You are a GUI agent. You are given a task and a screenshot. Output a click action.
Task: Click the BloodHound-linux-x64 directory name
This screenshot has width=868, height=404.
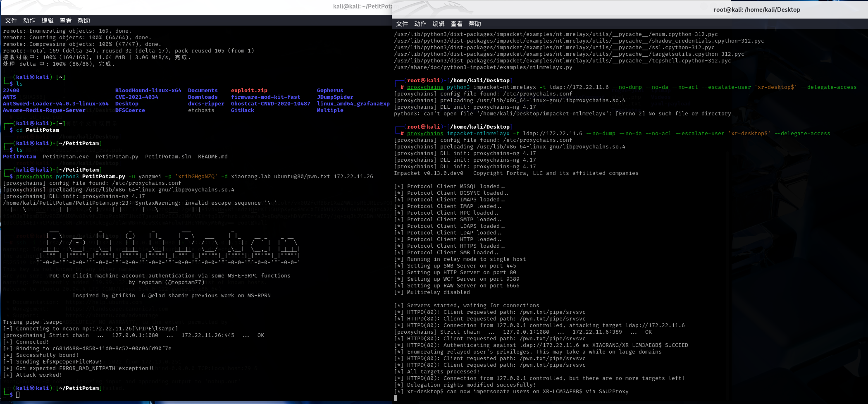point(148,91)
